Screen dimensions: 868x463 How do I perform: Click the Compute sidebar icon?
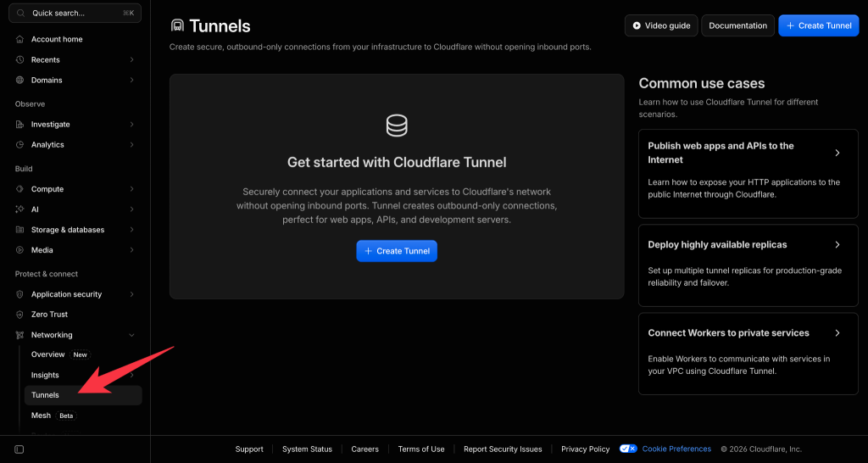coord(20,189)
